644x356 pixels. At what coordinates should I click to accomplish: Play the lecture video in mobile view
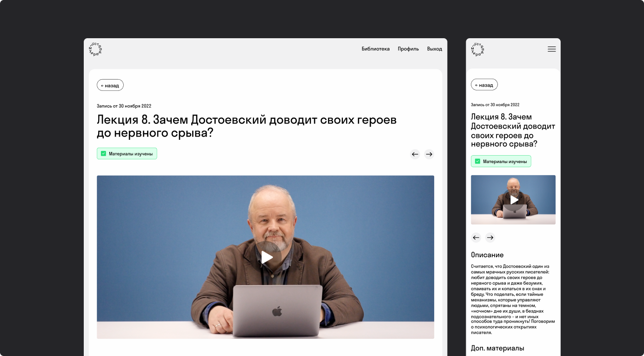tap(514, 199)
